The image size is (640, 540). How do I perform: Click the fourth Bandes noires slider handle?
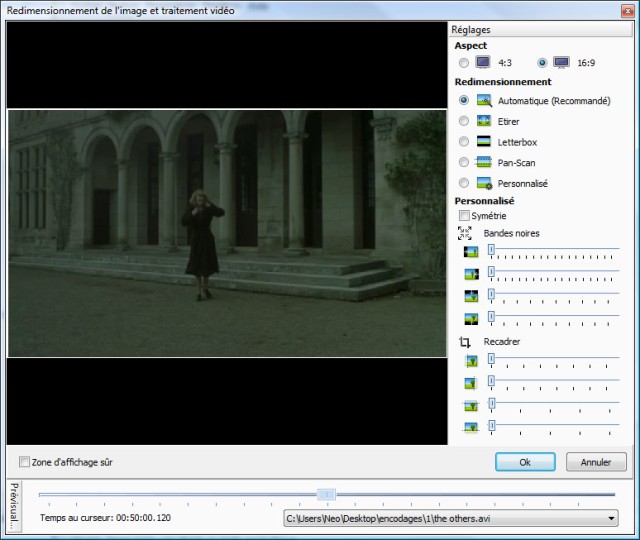(491, 316)
